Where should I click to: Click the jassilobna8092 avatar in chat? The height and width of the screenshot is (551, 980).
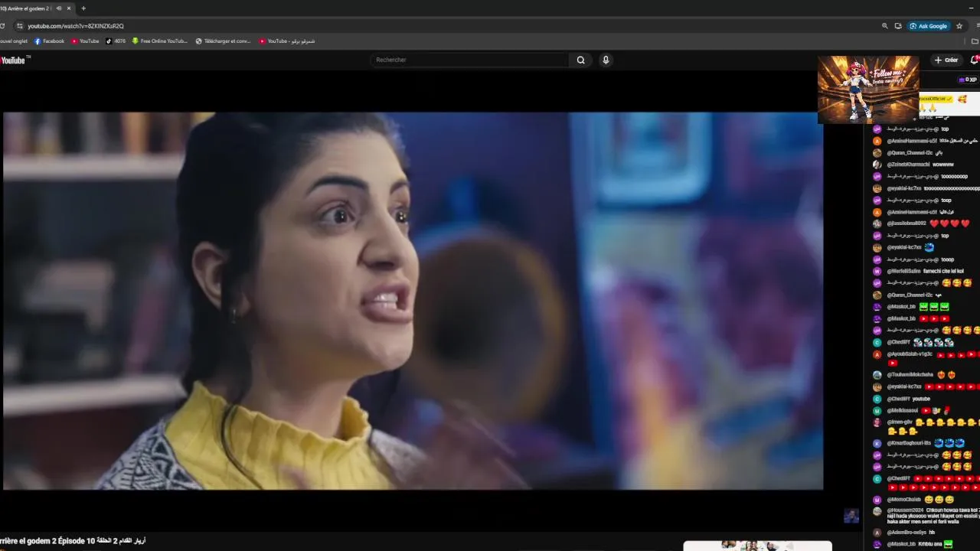[877, 223]
